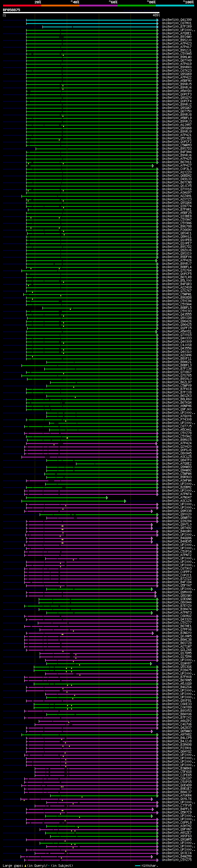
Task: View hit UniRef100_Q91WR5
Action: pyautogui.click(x=176, y=839)
